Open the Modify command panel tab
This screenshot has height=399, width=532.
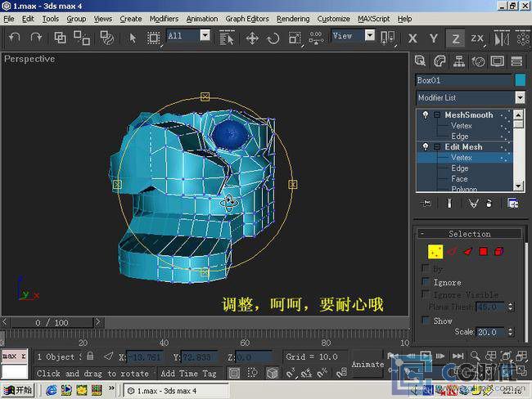coord(440,61)
